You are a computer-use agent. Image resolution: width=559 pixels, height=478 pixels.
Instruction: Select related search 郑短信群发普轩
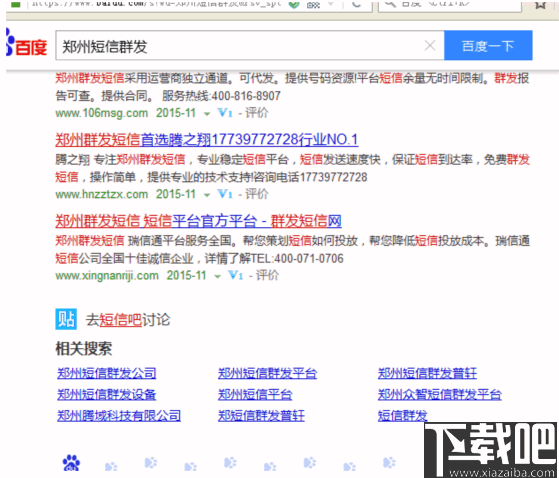(x=261, y=416)
